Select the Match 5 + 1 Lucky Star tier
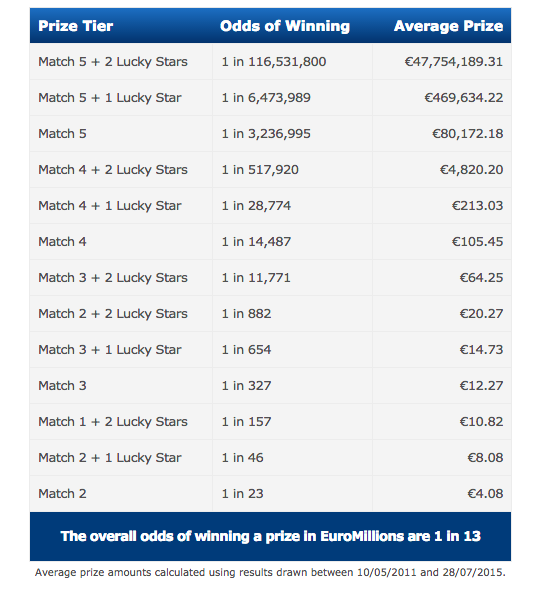This screenshot has width=536, height=589. (x=110, y=98)
